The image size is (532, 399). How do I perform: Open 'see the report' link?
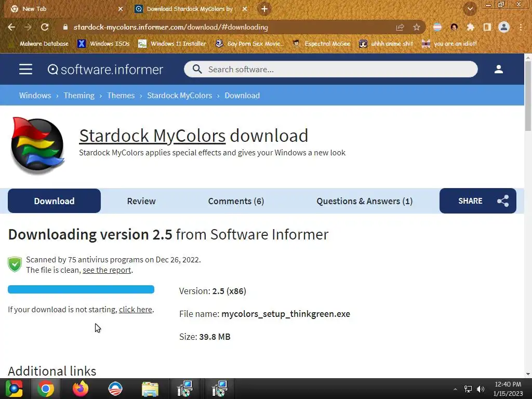pyautogui.click(x=107, y=270)
